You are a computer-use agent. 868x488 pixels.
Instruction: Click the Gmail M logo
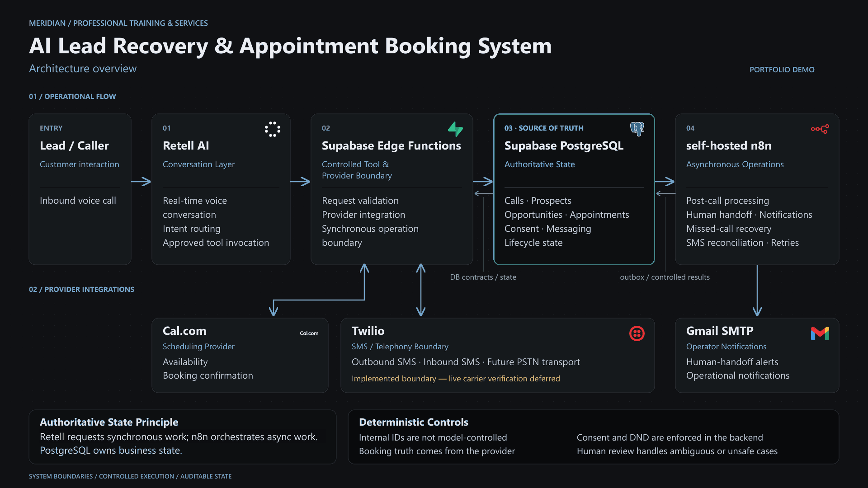point(820,333)
